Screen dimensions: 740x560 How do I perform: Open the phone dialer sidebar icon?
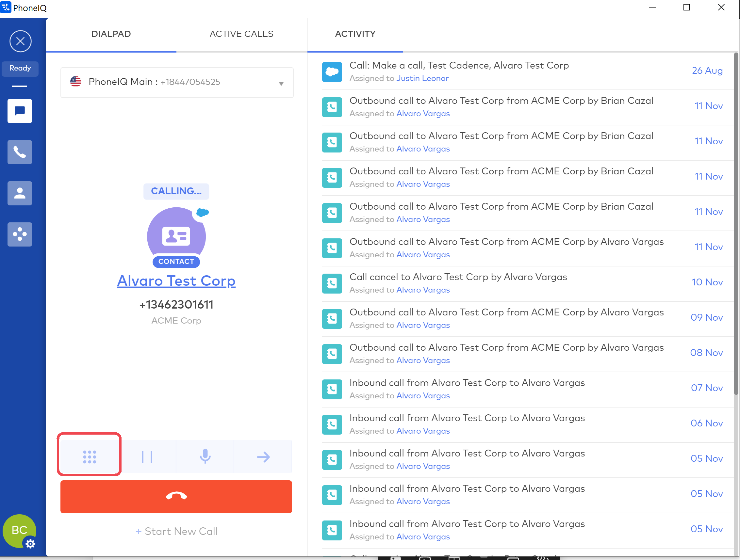click(20, 152)
